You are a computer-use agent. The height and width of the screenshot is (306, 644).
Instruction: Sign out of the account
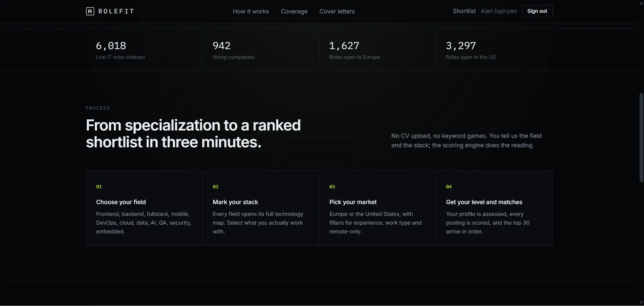[x=537, y=11]
